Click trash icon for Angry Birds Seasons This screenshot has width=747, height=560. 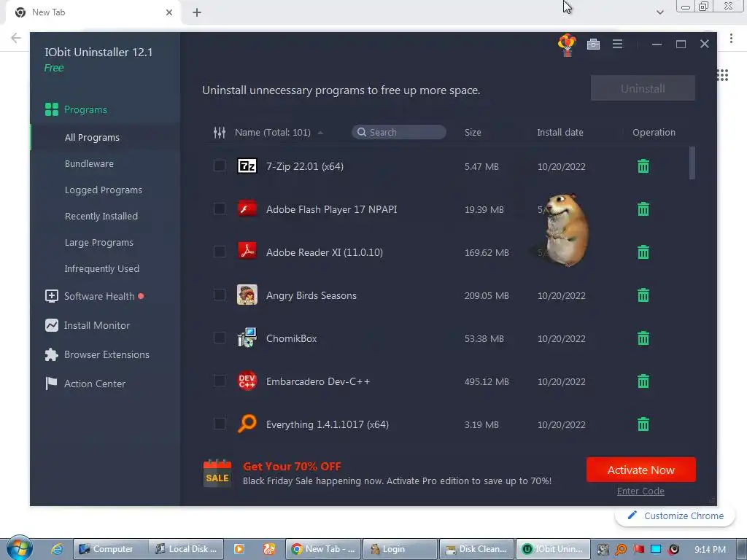pos(643,295)
